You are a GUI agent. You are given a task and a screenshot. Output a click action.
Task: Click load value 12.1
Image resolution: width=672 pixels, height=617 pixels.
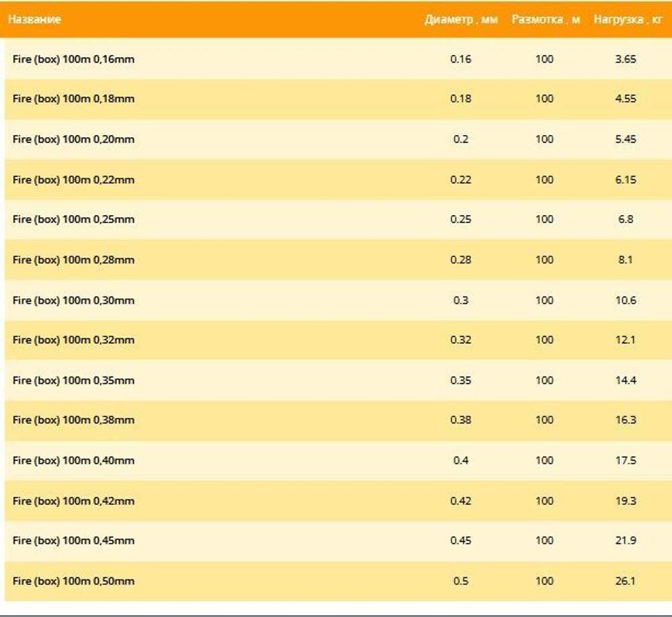pos(626,340)
